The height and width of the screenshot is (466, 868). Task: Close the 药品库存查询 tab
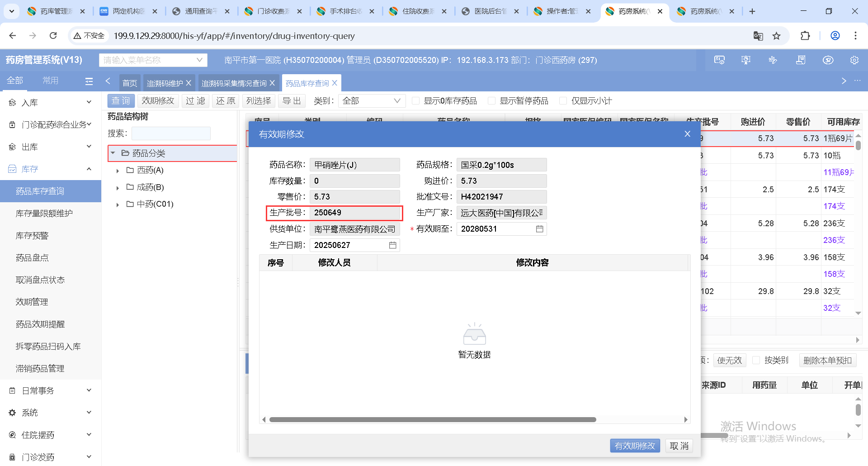(x=335, y=83)
